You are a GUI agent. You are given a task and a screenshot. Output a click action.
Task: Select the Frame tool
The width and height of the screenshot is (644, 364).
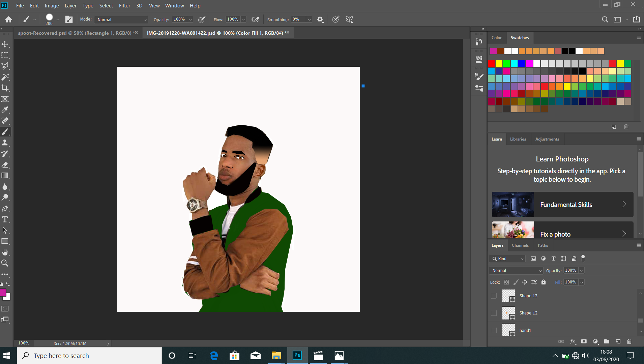pyautogui.click(x=5, y=99)
